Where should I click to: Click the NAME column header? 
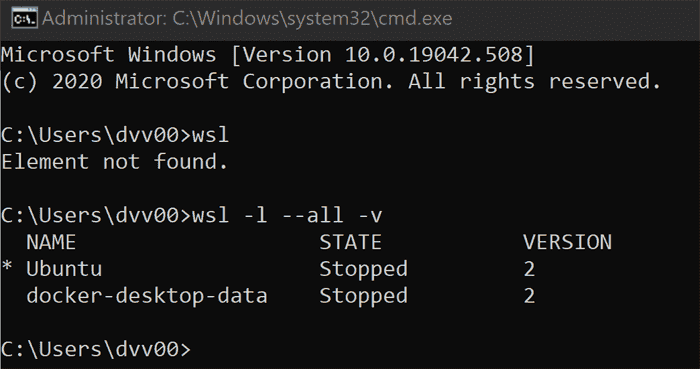point(51,242)
